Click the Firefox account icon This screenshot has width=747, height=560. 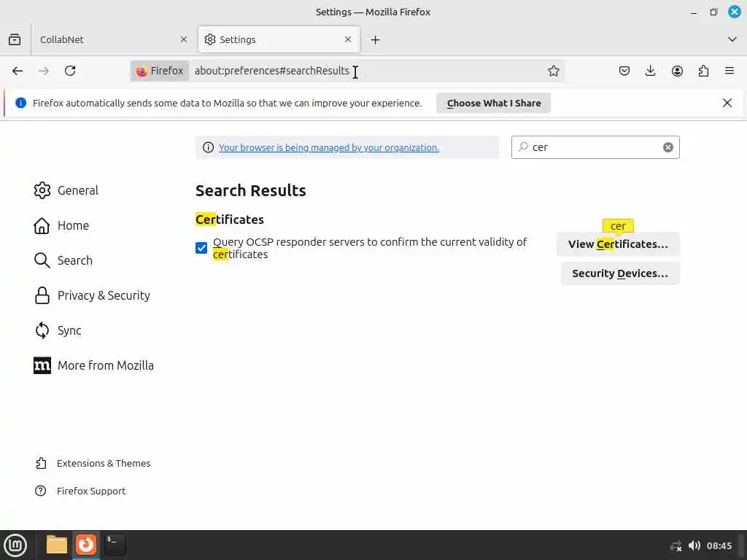(x=677, y=71)
